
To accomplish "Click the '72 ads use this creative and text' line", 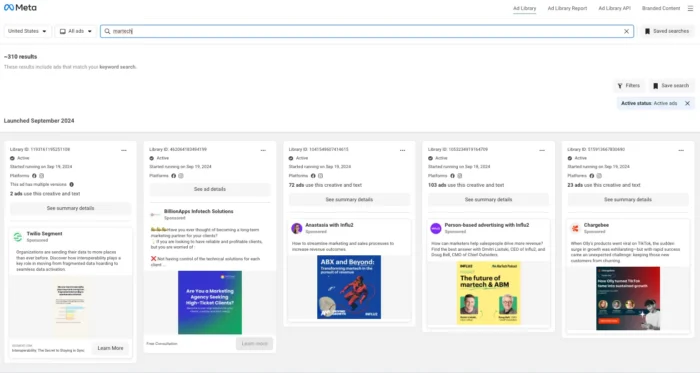I will (325, 185).
